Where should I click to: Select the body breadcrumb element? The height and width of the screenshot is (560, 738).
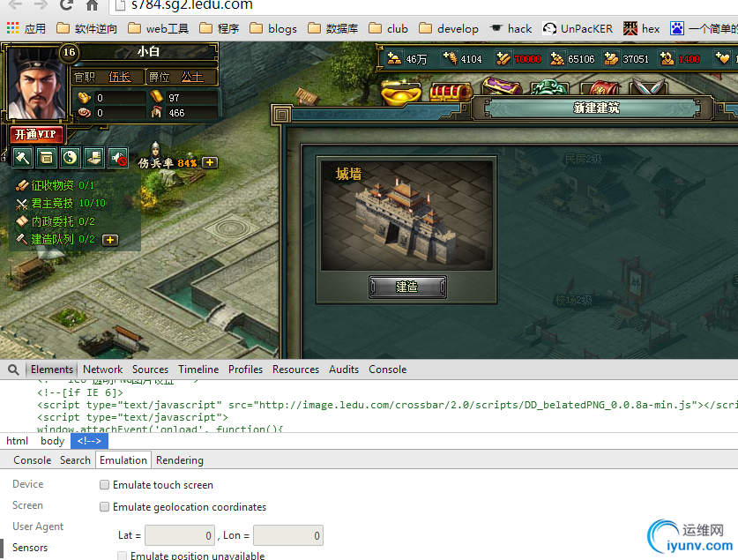[x=52, y=441]
